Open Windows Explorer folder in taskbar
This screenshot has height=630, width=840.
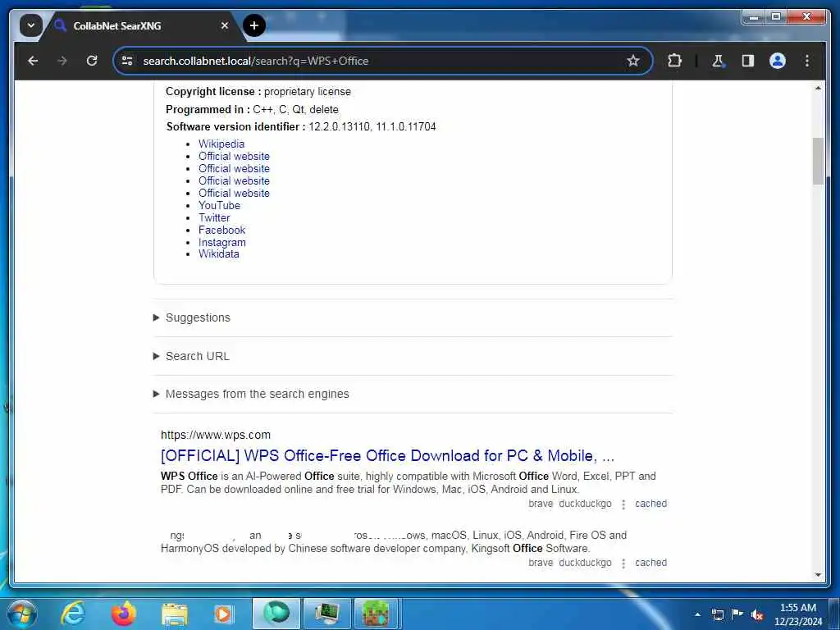click(174, 614)
